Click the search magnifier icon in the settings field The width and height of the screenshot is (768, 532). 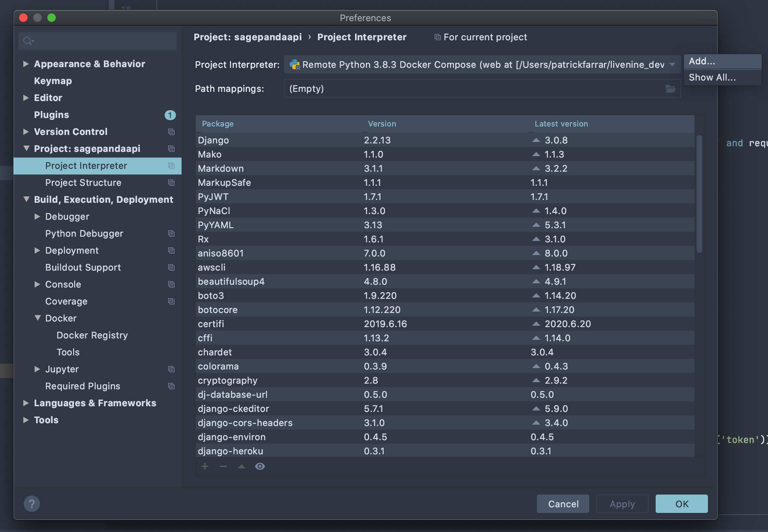pyautogui.click(x=28, y=41)
